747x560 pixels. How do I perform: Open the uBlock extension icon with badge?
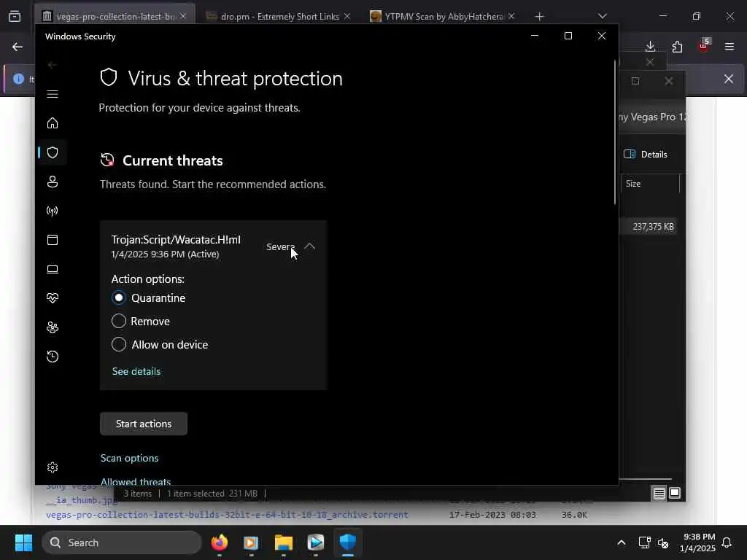[704, 46]
